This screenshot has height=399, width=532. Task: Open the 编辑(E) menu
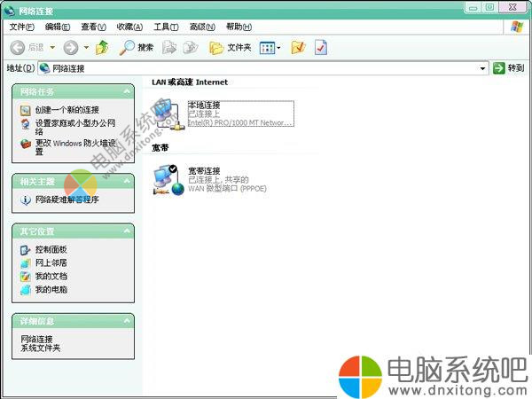coord(58,27)
